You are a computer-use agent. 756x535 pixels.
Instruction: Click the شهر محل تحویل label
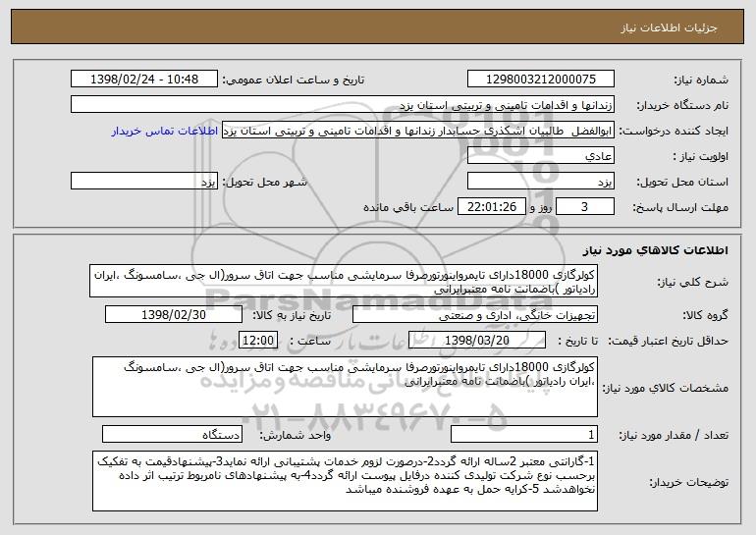pyautogui.click(x=264, y=183)
